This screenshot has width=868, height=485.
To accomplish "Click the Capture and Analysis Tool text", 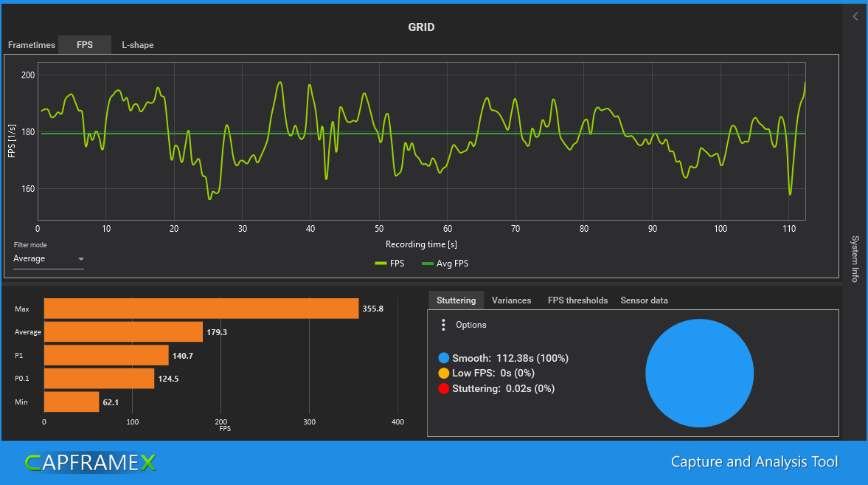I will (754, 461).
